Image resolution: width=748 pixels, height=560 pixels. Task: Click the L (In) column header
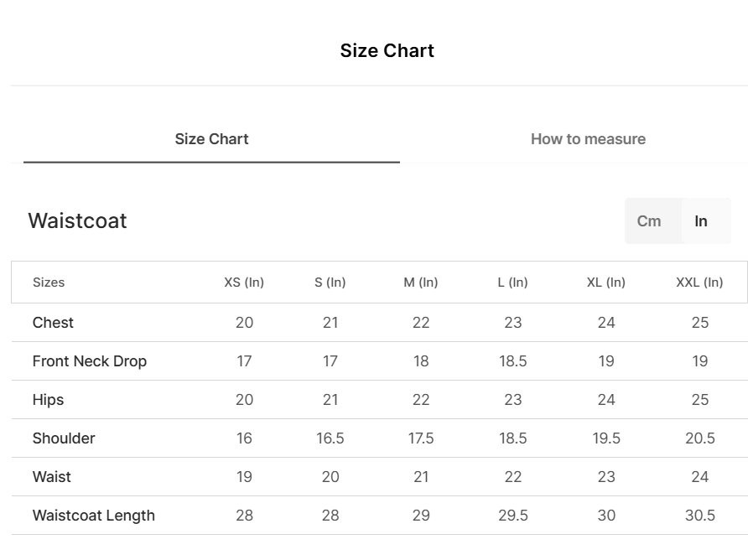512,283
